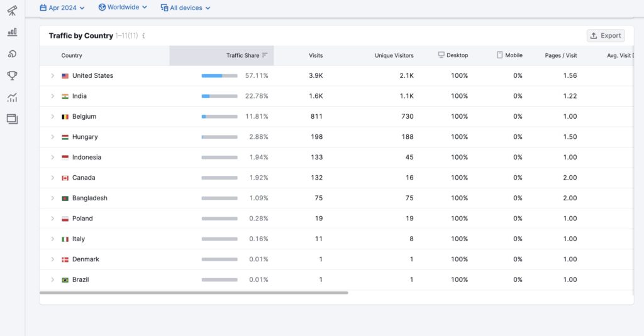Expand the India row chevron
The image size is (644, 336).
tap(53, 96)
